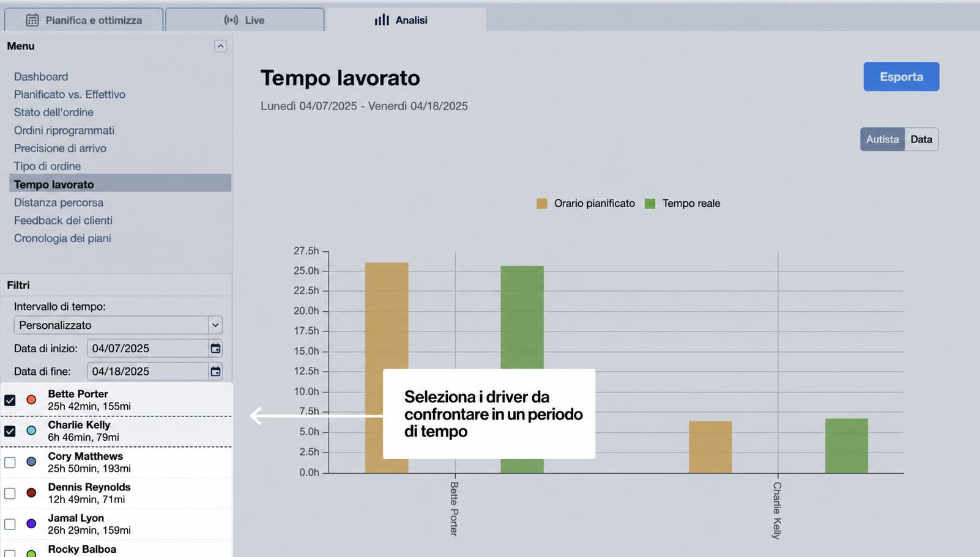
Task: Check the Cory Matthews checkbox
Action: [10, 462]
